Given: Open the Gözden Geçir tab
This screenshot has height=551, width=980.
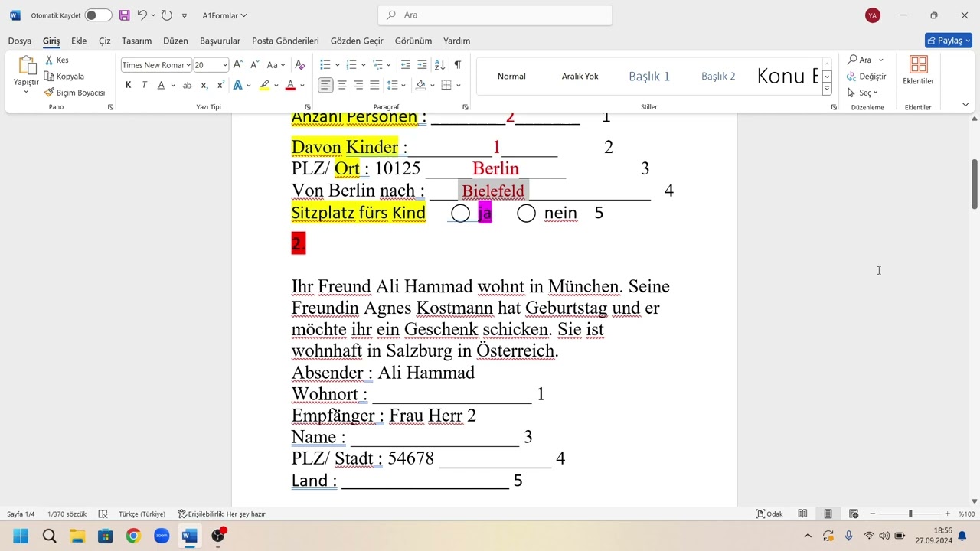Looking at the screenshot, I should [x=357, y=41].
